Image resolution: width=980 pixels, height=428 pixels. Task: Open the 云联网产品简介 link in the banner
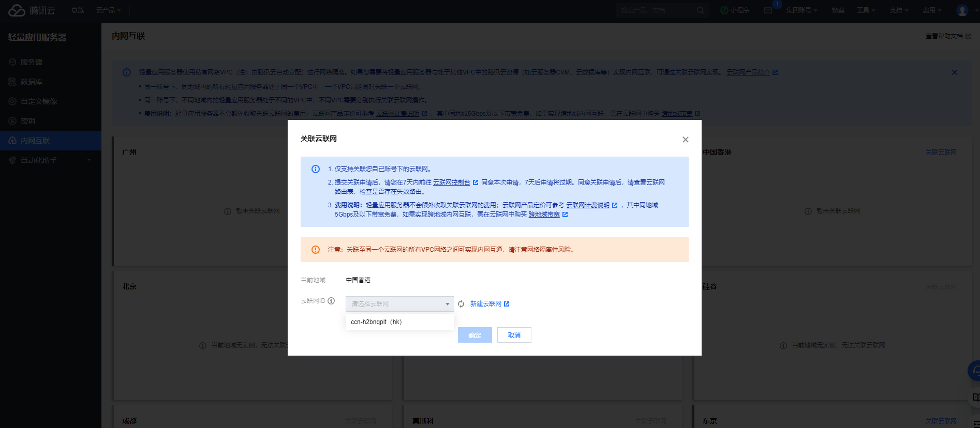pyautogui.click(x=748, y=72)
